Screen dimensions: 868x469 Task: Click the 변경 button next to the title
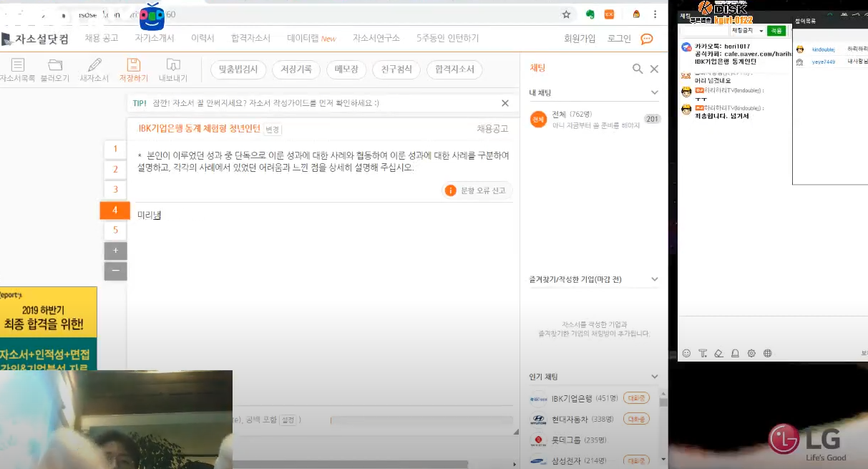click(x=273, y=130)
